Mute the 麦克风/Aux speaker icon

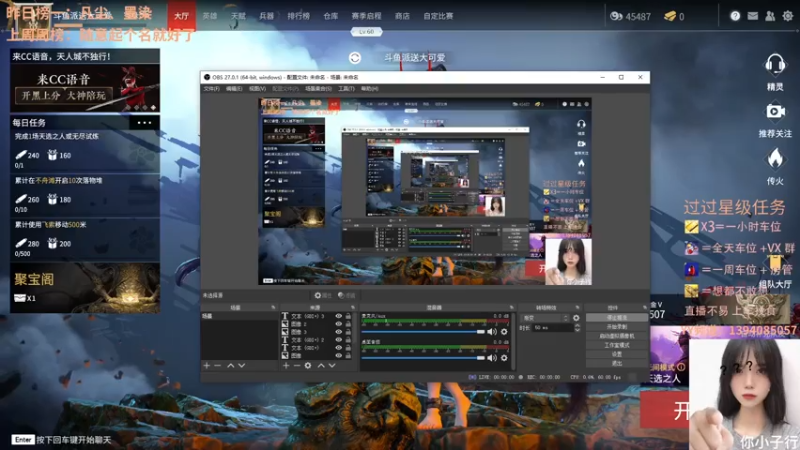492,332
